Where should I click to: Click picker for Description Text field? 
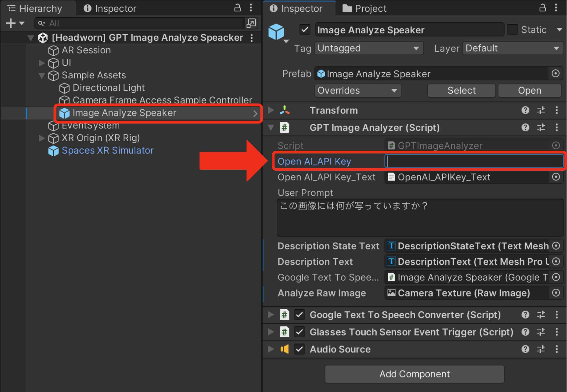[x=556, y=262]
